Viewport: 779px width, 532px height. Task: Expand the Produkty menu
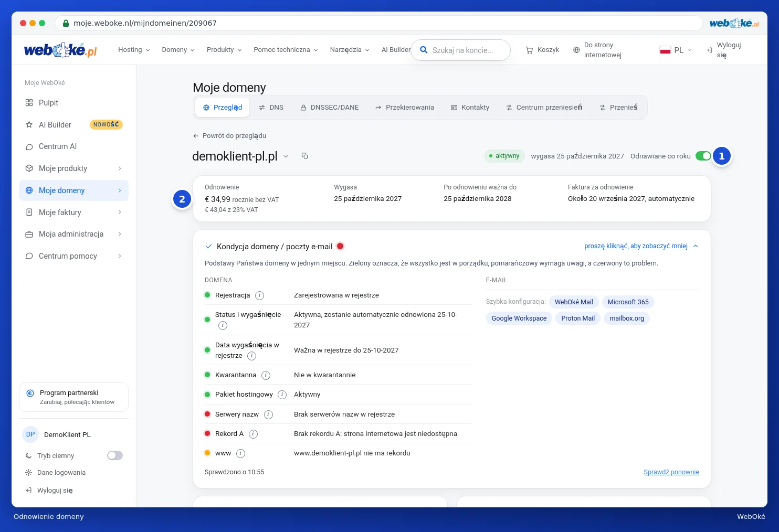pos(224,50)
